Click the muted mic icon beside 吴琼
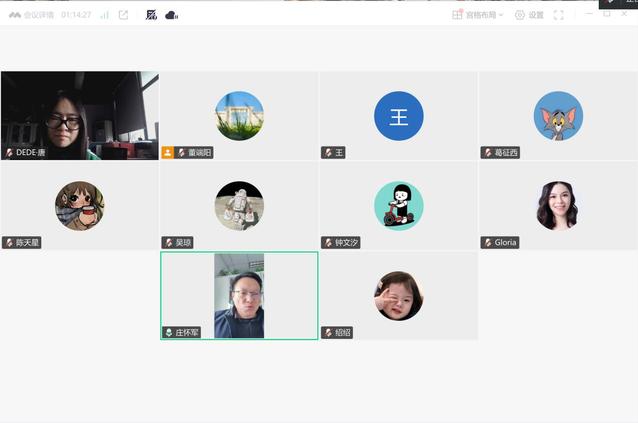This screenshot has width=638, height=423. pyautogui.click(x=168, y=243)
